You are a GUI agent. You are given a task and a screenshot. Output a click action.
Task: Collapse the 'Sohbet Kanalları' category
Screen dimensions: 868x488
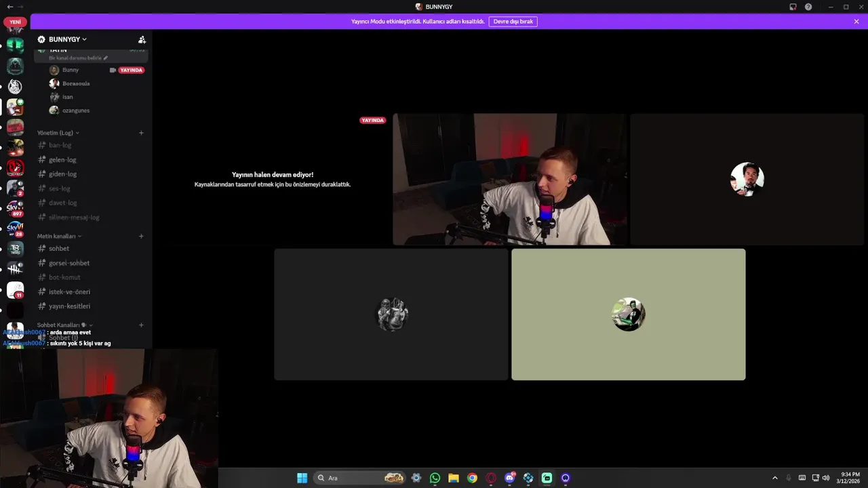pyautogui.click(x=64, y=325)
